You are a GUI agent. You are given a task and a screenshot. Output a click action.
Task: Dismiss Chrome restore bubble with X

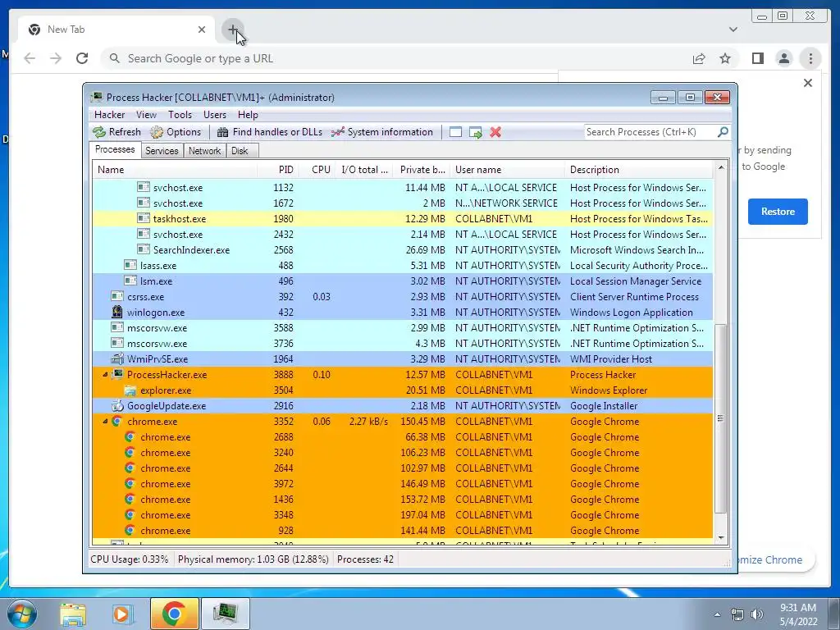[x=808, y=83]
